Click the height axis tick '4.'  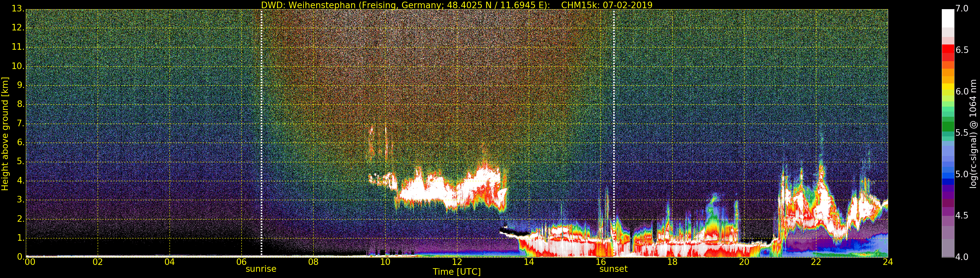click(x=21, y=181)
